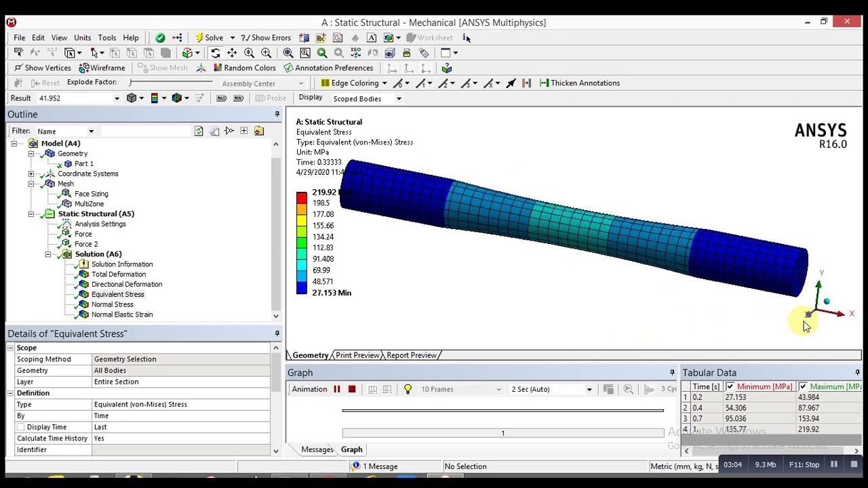Pin the Outline panel

[x=277, y=115]
